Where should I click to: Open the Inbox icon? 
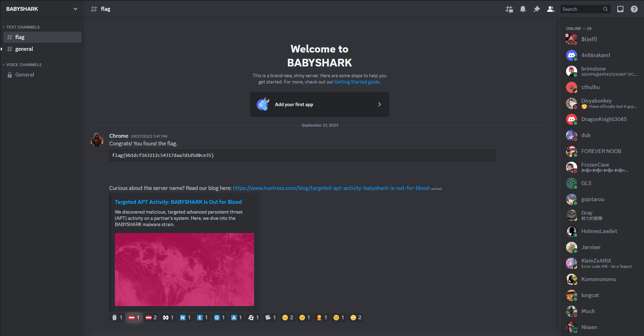click(620, 9)
